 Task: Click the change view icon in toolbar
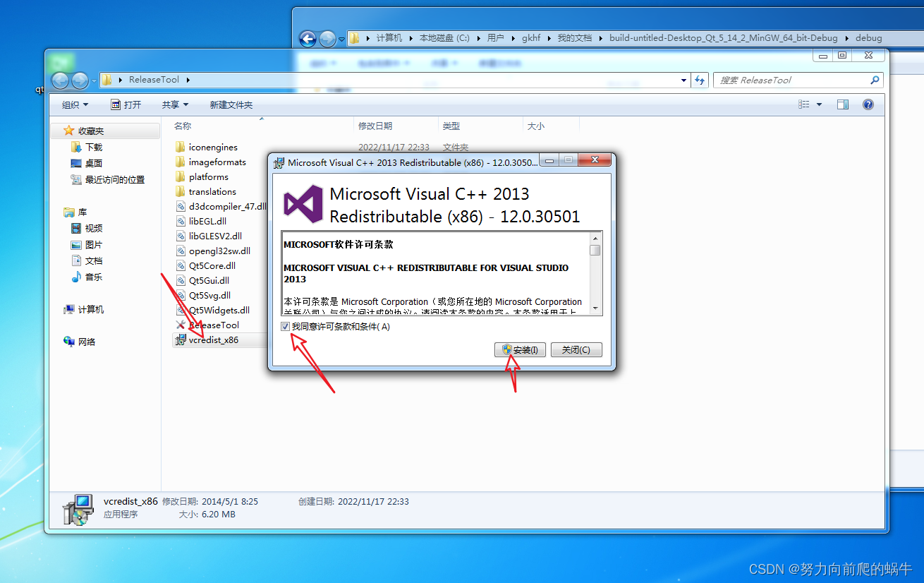point(804,104)
